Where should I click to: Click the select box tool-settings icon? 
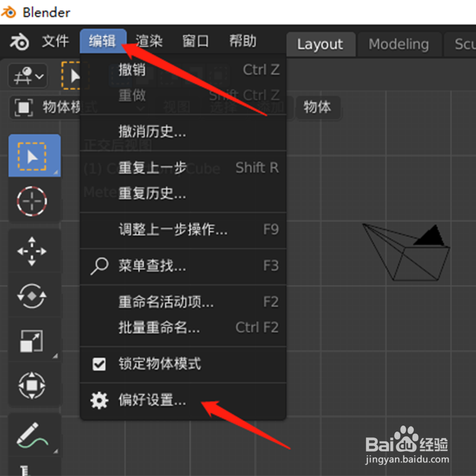(x=71, y=76)
